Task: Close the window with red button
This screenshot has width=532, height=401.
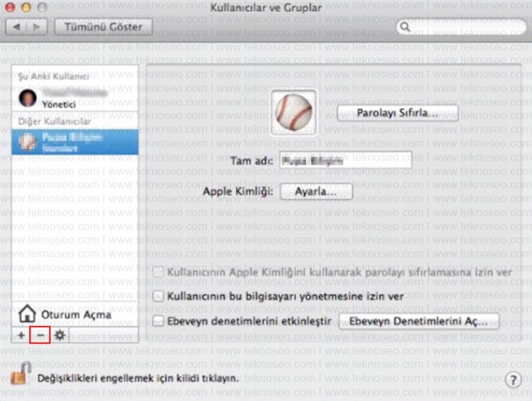Action: pos(10,7)
